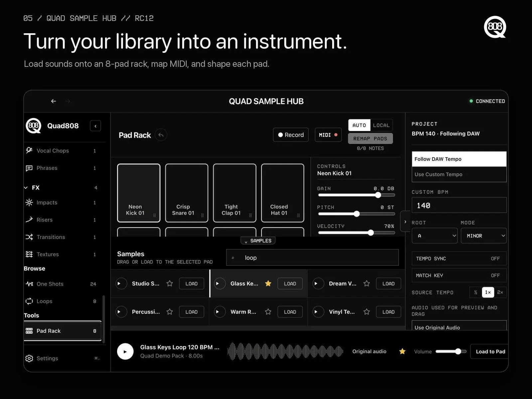
Task: Select the Crisp Snare 01 pad
Action: point(187,193)
